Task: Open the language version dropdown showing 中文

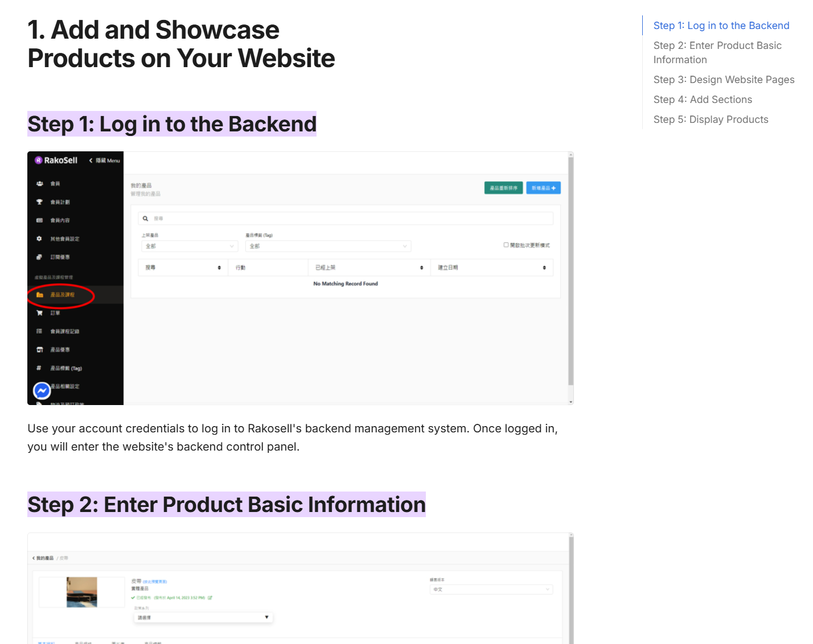Action: [491, 589]
